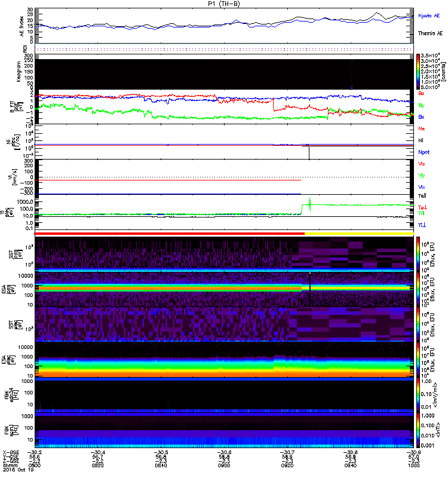Click the green By legend label

pos(421,105)
